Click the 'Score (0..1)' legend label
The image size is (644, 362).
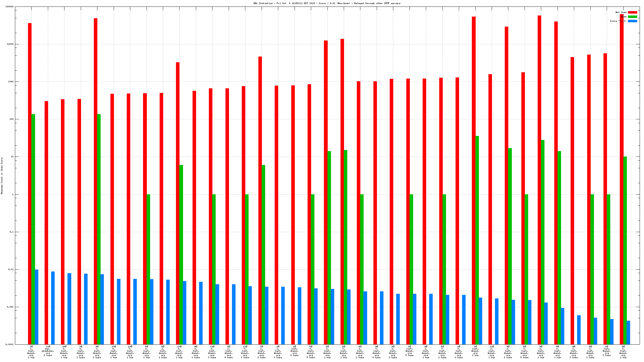618,21
